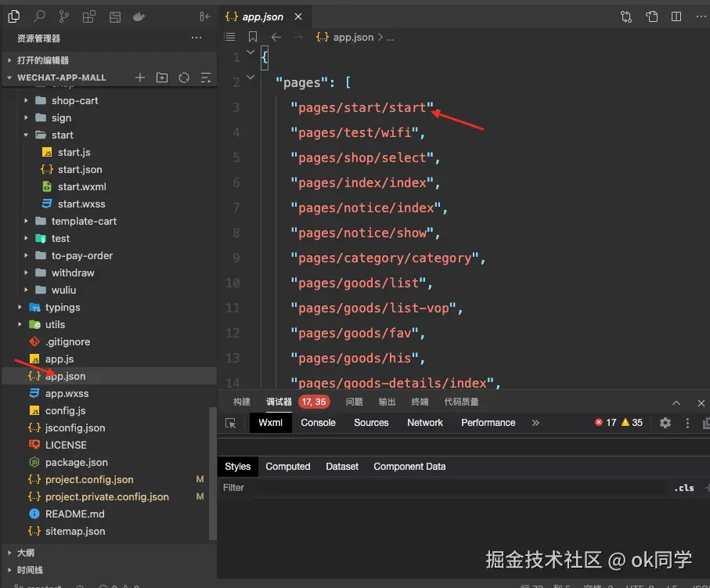
Task: Activate the element inspector picker icon
Action: [x=230, y=423]
